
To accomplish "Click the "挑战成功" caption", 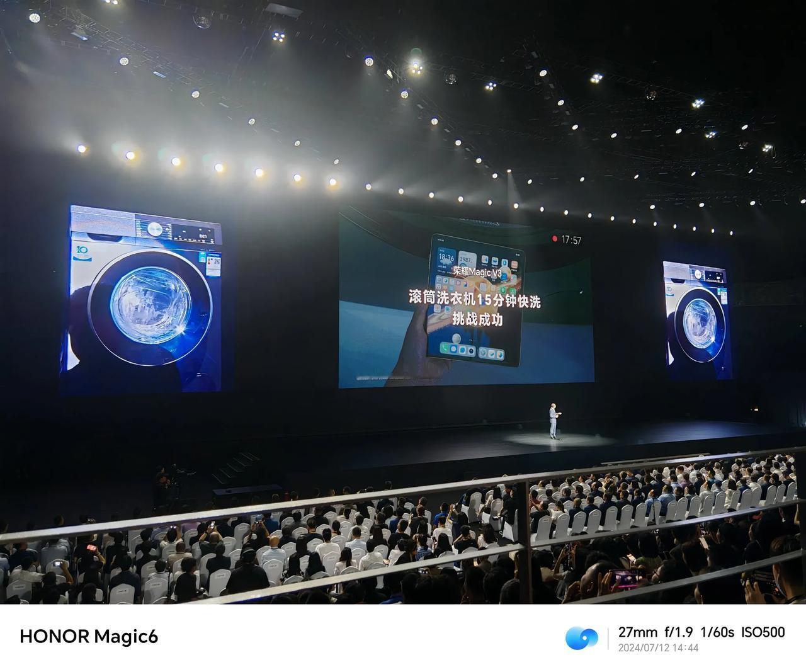I will [479, 319].
